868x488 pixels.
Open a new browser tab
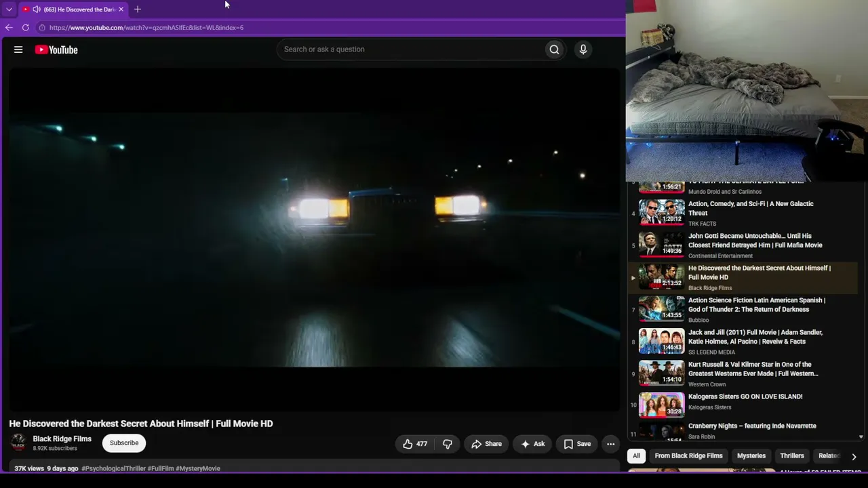point(138,9)
